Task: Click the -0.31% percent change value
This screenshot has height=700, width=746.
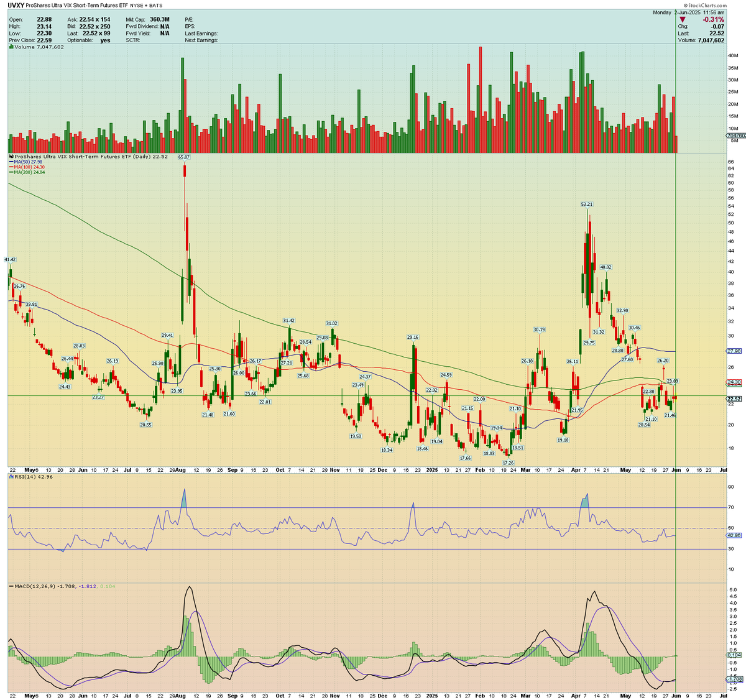Action: click(712, 20)
